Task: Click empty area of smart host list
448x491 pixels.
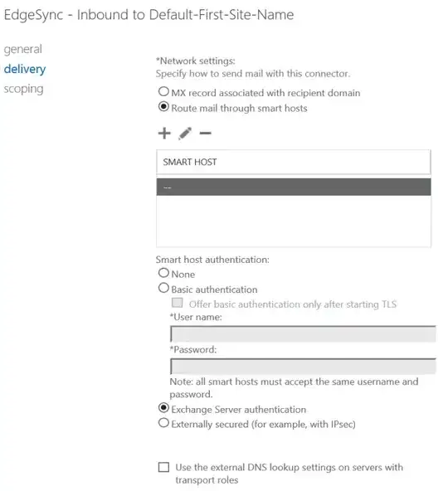Action: pyautogui.click(x=294, y=221)
